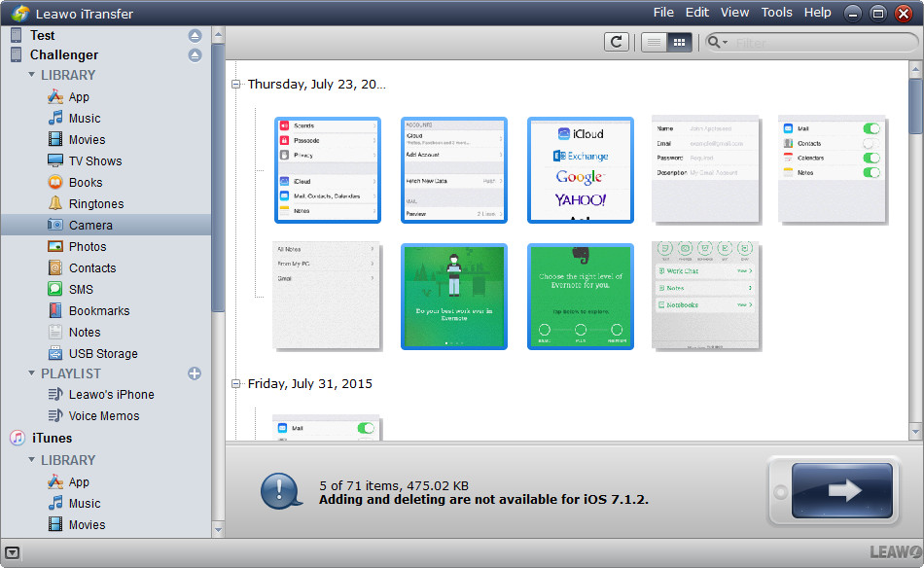Collapse the Thursday, July 23 group
The image size is (924, 568).
pyautogui.click(x=234, y=84)
